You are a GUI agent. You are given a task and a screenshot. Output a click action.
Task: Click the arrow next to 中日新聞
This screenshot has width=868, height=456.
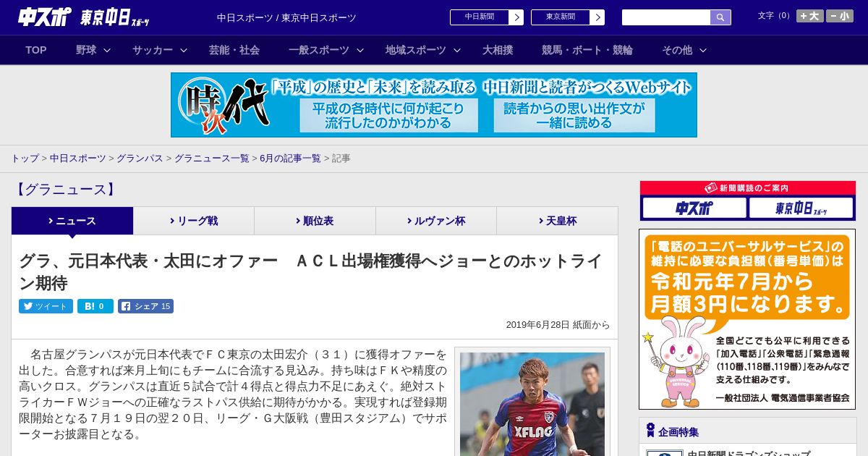pos(516,17)
